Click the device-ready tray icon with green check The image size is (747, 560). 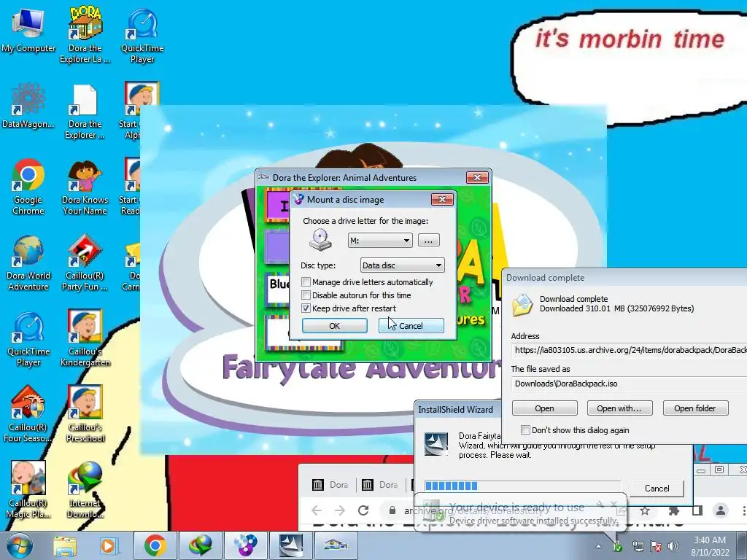618,546
